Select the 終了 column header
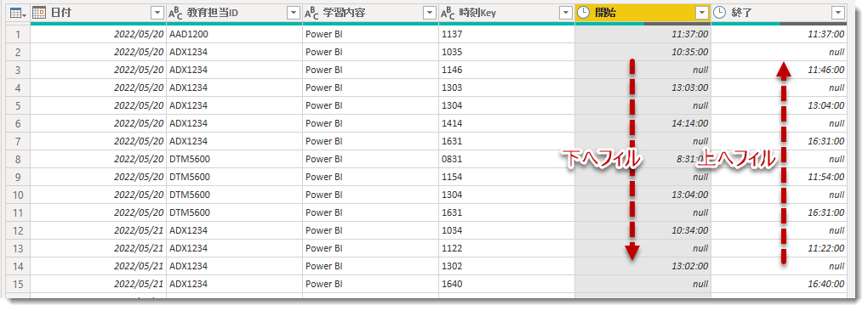The width and height of the screenshot is (868, 311). tap(779, 14)
